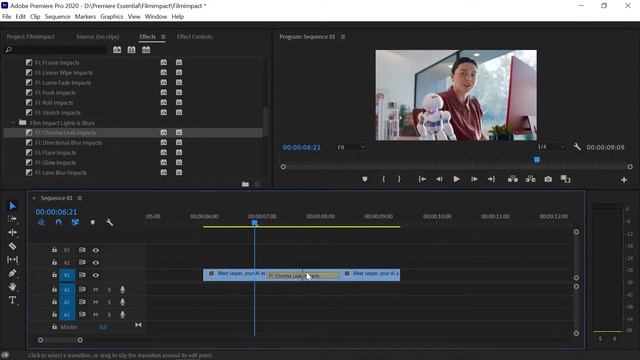The height and width of the screenshot is (360, 640).
Task: Switch to Effect Controls tab
Action: tap(194, 37)
